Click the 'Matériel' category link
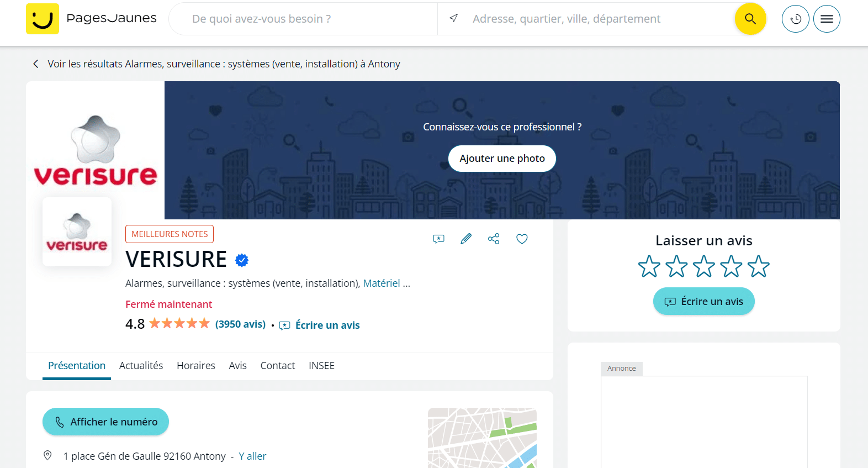Viewport: 868px width, 468px height. (x=382, y=283)
